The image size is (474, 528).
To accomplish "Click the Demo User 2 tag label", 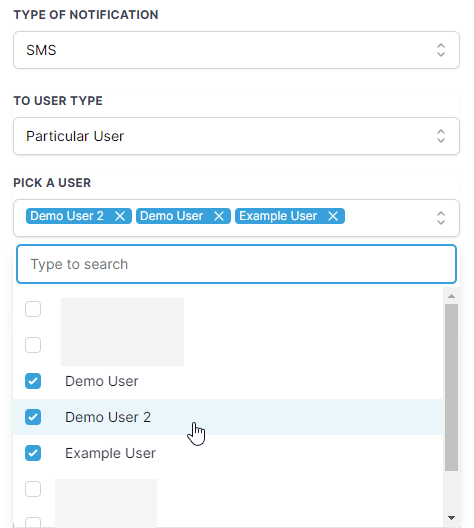I will 67,216.
